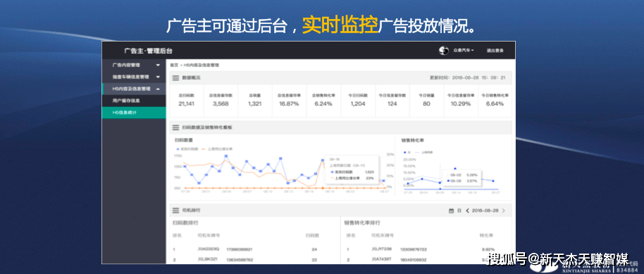644x274 pixels.
Task: Open the calendar icon in 司机排行 header
Action: [451, 211]
